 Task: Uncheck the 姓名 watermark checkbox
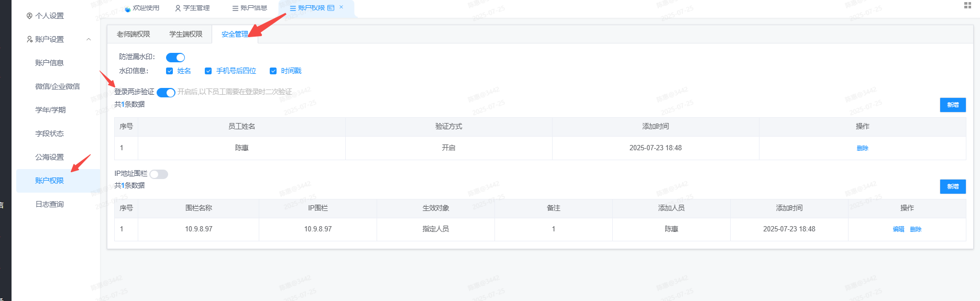tap(169, 71)
